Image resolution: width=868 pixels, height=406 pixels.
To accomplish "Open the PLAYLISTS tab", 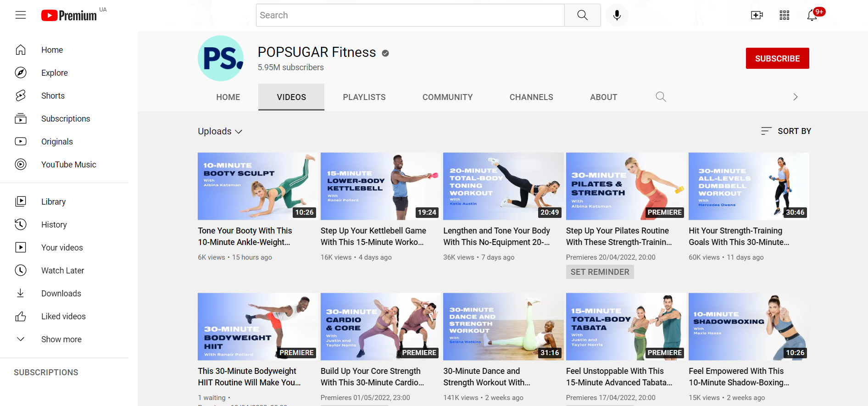I will (364, 97).
